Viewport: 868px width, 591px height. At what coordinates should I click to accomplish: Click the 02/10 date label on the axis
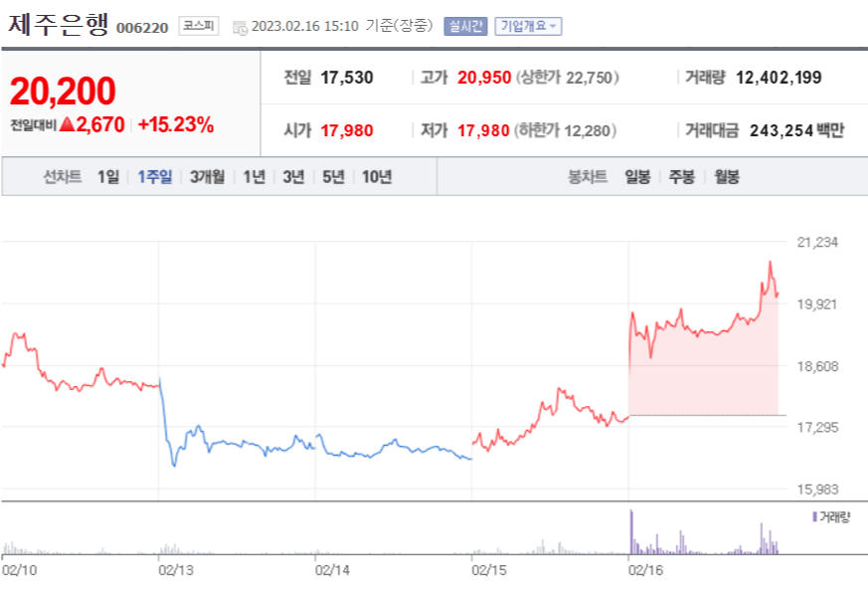(19, 570)
